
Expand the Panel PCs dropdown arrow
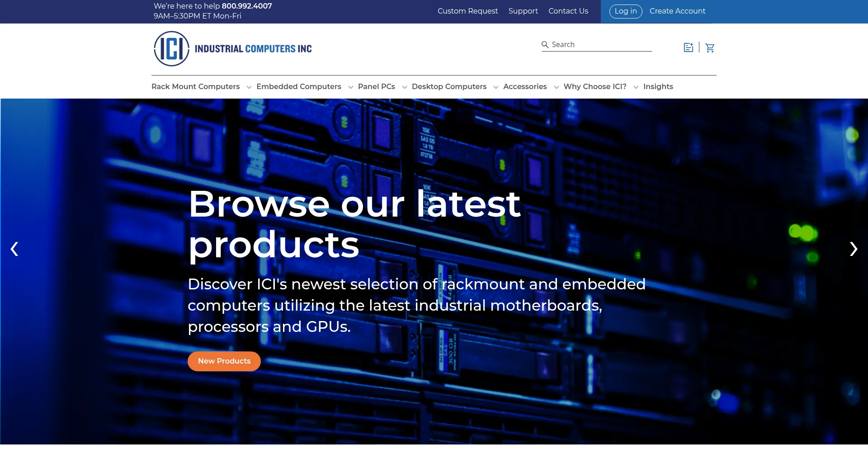404,87
